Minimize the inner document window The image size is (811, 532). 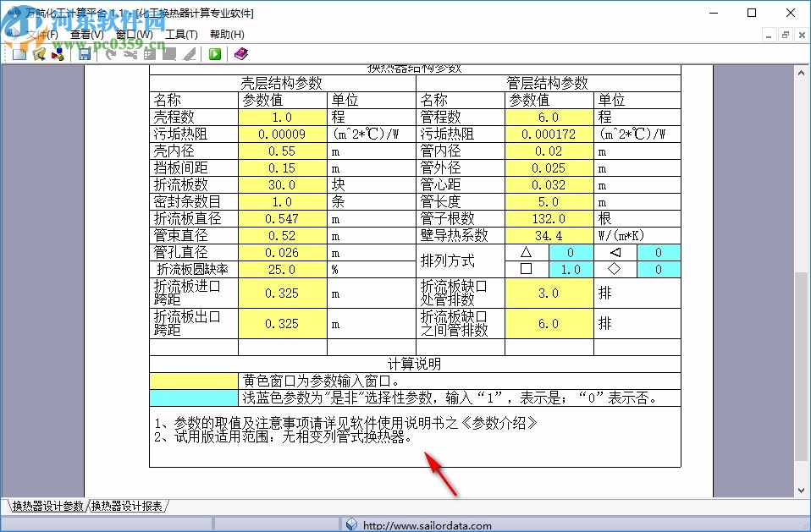tap(769, 36)
